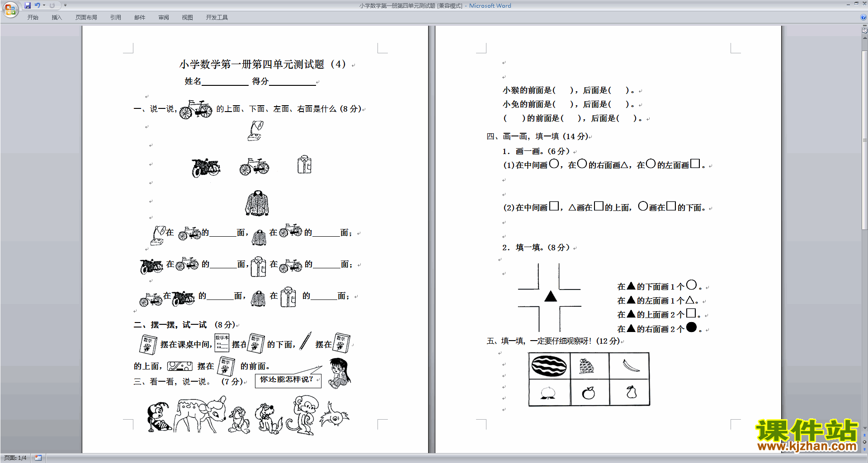Select the bee picture in the animal row

tap(159, 417)
